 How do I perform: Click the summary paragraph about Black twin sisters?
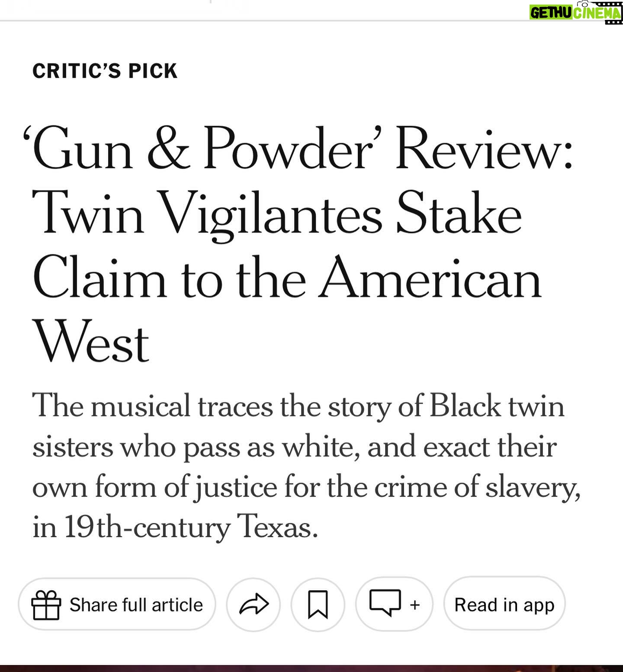coord(307,466)
